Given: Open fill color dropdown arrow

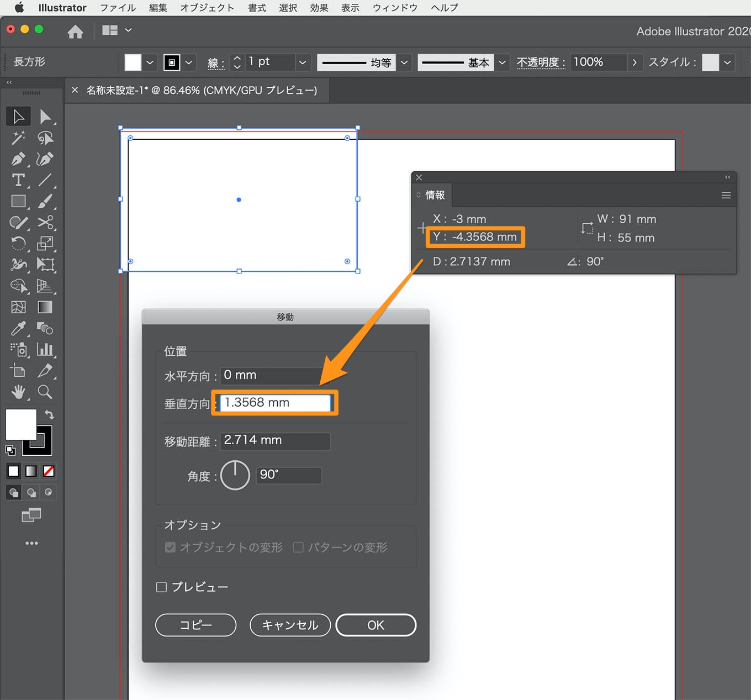Looking at the screenshot, I should tap(150, 62).
